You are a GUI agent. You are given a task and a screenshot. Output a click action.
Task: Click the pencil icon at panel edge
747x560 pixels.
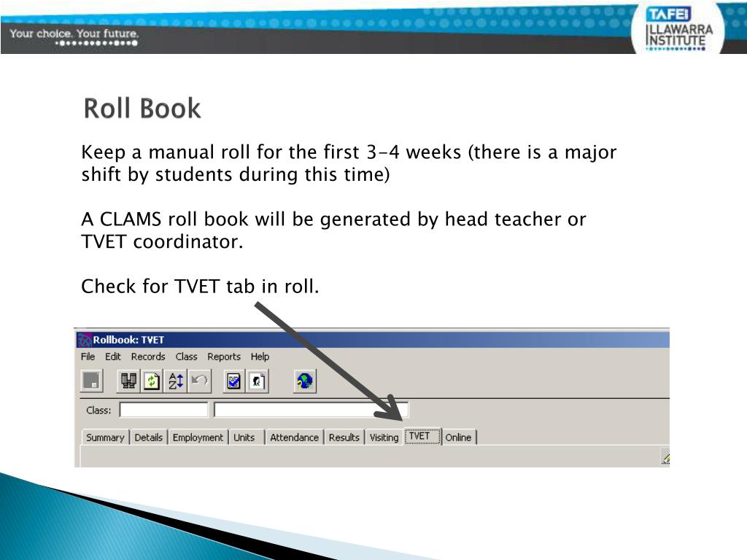coord(665,457)
